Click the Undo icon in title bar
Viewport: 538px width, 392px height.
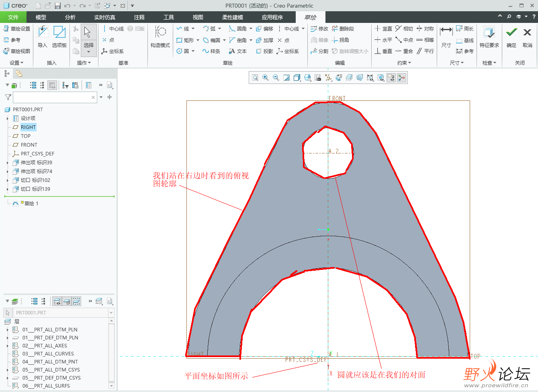click(68, 6)
